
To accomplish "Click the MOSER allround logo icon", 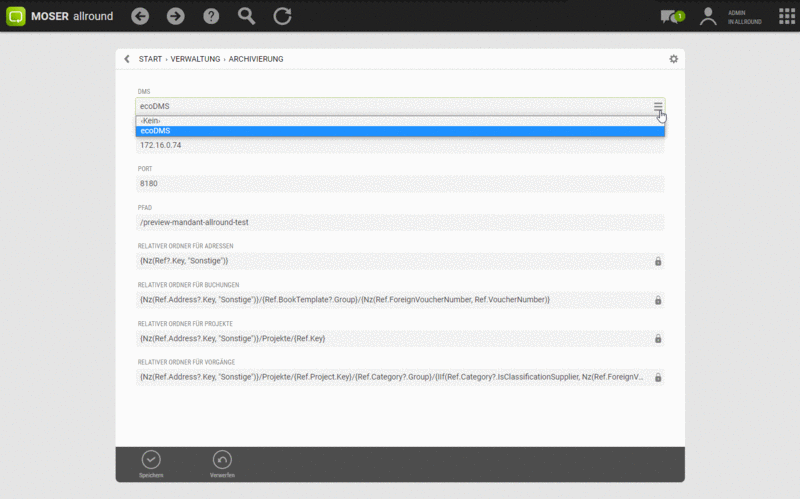I will 16,16.
